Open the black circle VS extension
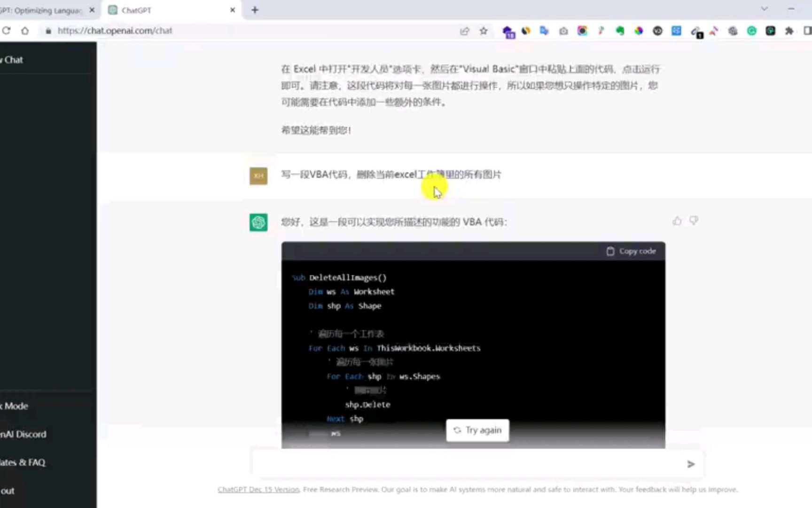This screenshot has height=508, width=812. click(x=657, y=31)
